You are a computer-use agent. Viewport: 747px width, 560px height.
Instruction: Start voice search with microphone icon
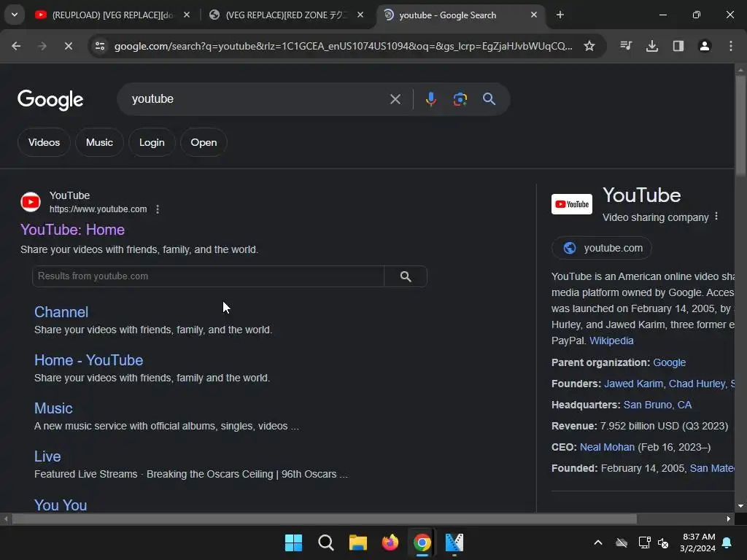pyautogui.click(x=430, y=99)
